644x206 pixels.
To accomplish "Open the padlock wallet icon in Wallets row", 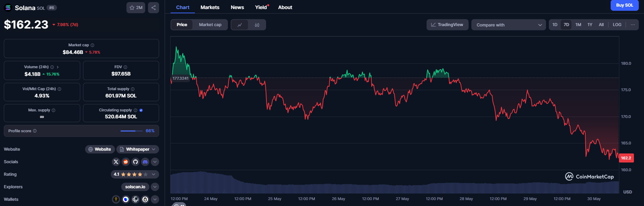I will pos(145,199).
